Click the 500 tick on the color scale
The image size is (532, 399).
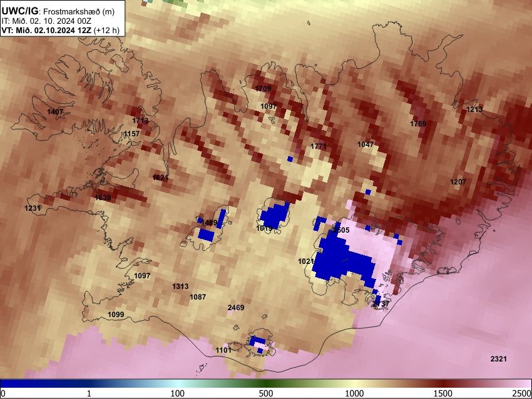[265, 393]
